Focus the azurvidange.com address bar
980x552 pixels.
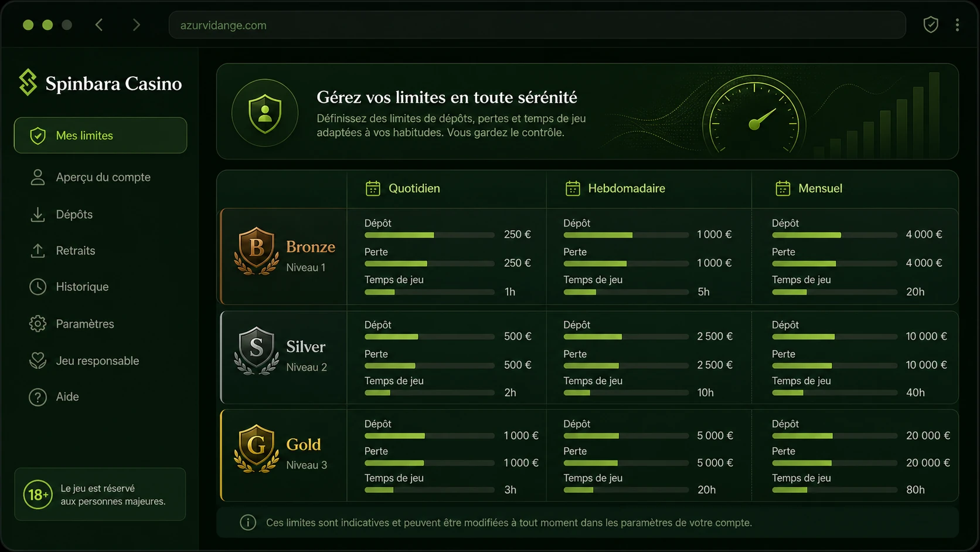[537, 25]
